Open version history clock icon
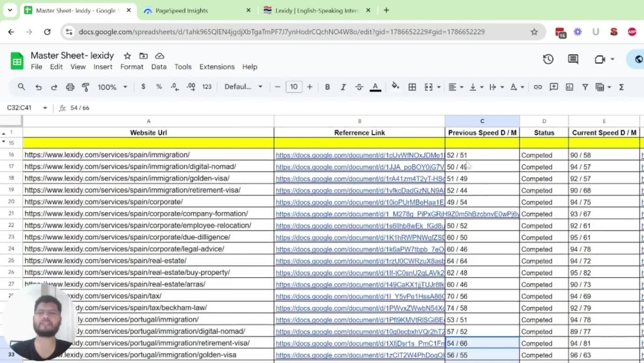644x363 pixels. tap(548, 59)
